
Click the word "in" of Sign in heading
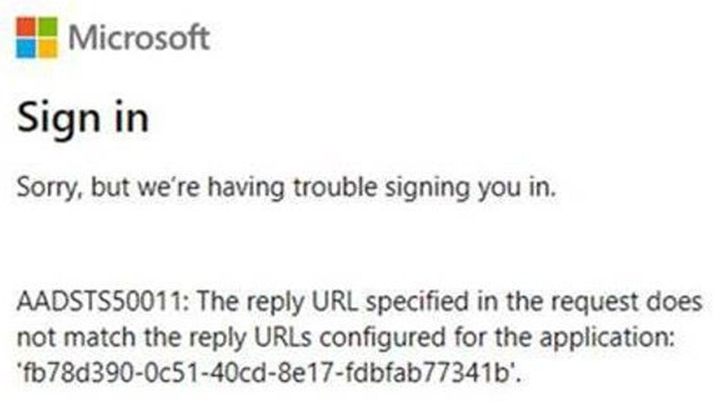[130, 119]
